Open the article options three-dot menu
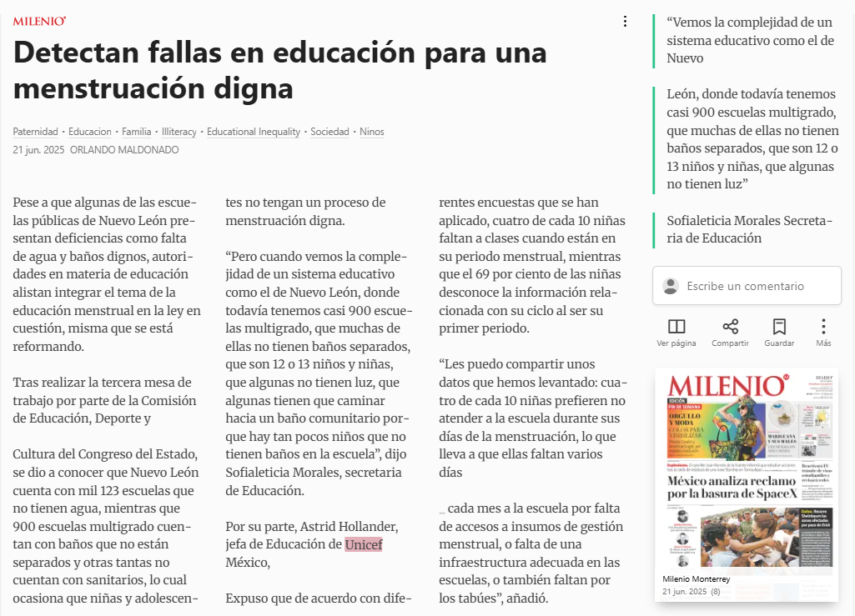The height and width of the screenshot is (616, 855). click(625, 22)
